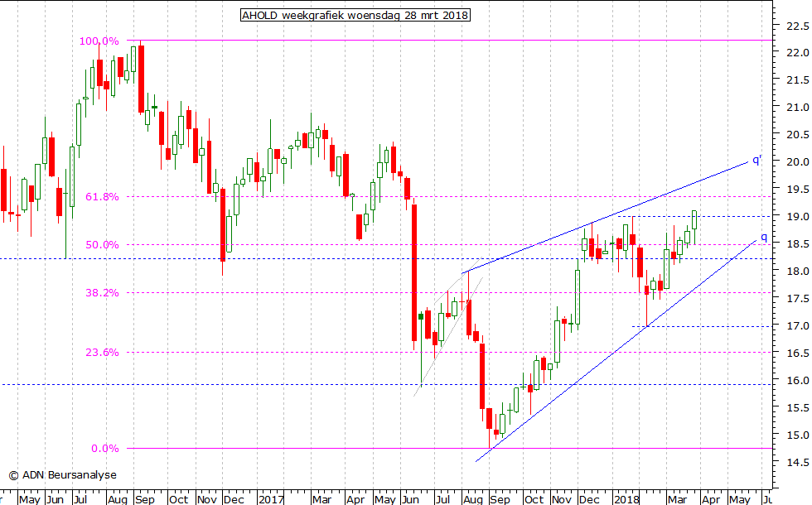This screenshot has height=505, width=812.
Task: Click the 17.5 price axis value
Action: [797, 299]
